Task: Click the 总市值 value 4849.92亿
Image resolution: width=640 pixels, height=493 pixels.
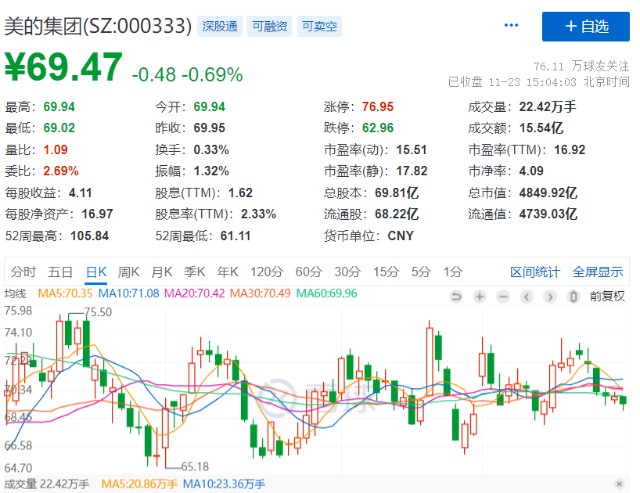Action: (x=548, y=193)
